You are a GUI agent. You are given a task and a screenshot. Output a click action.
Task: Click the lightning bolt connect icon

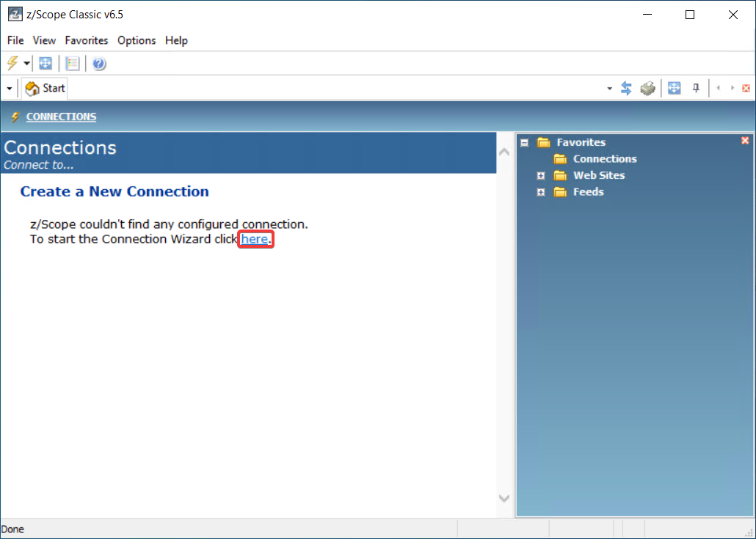(x=12, y=63)
